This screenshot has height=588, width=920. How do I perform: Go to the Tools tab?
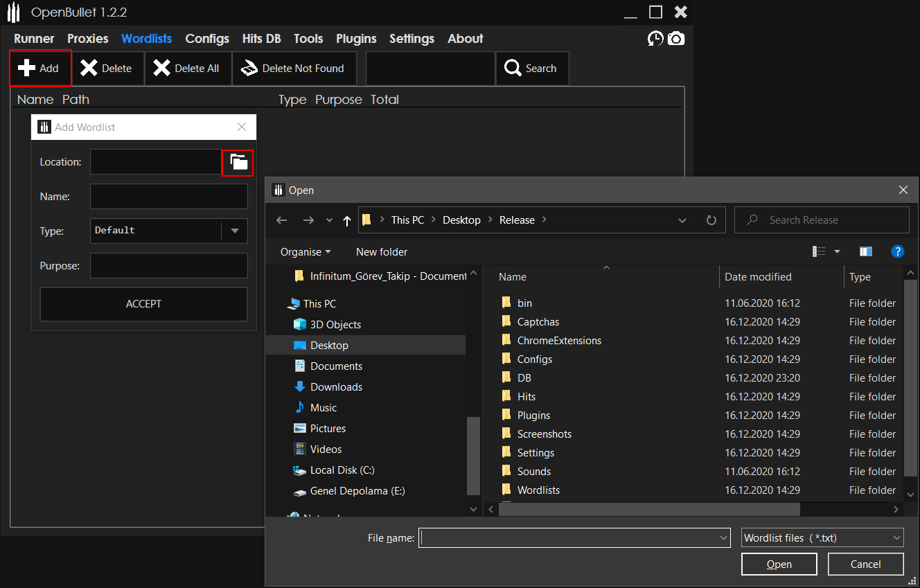click(308, 39)
